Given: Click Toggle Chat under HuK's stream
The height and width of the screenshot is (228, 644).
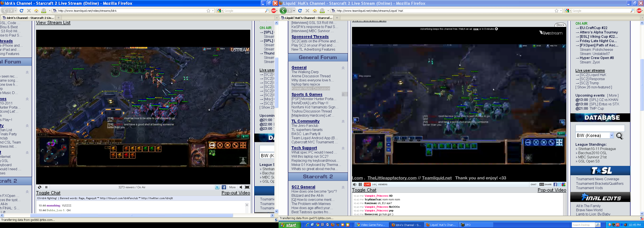Looking at the screenshot, I should point(364,190).
